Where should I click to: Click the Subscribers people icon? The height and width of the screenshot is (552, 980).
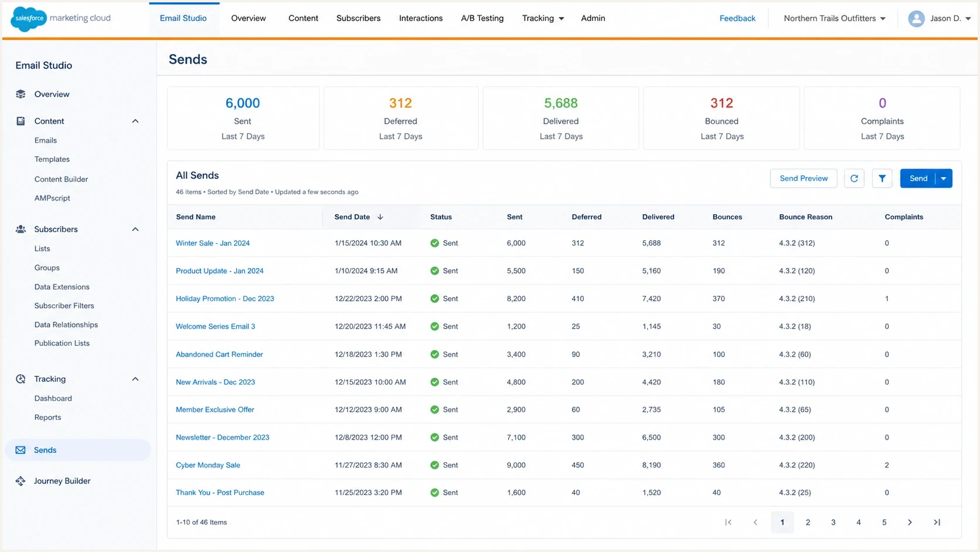[x=21, y=229]
